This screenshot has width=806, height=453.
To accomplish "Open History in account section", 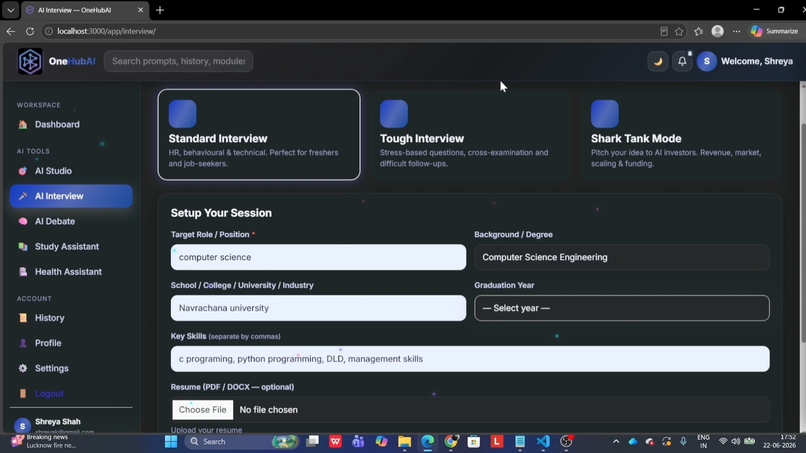I will click(49, 318).
